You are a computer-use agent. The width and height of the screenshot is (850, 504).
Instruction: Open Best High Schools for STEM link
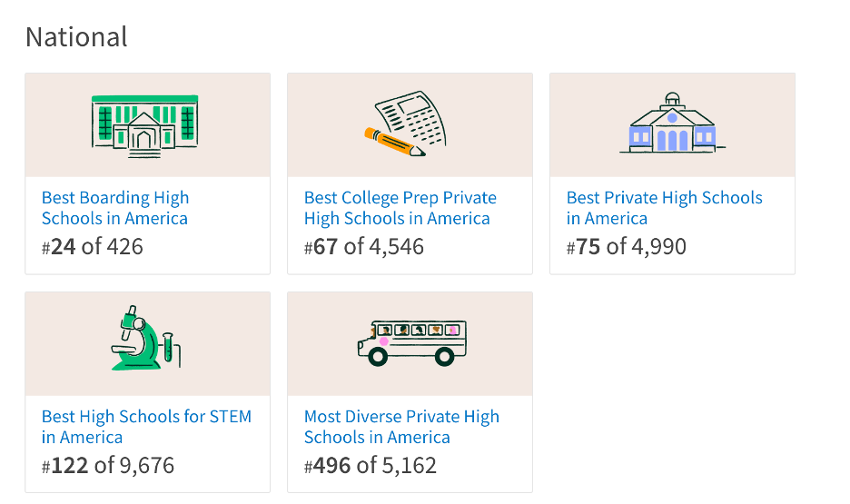(146, 427)
